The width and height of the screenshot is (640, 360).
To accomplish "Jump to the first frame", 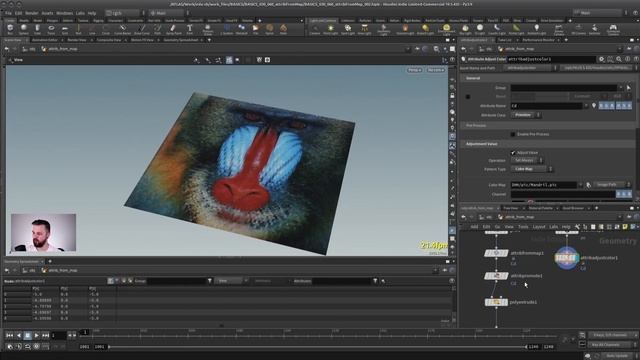I will pyautogui.click(x=9, y=336).
